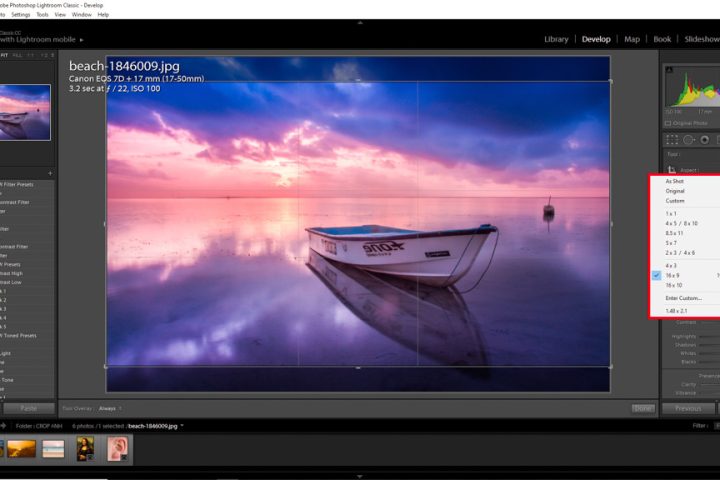Select the pale beach filmstrip thumbnail
The width and height of the screenshot is (720, 480).
pyautogui.click(x=53, y=449)
